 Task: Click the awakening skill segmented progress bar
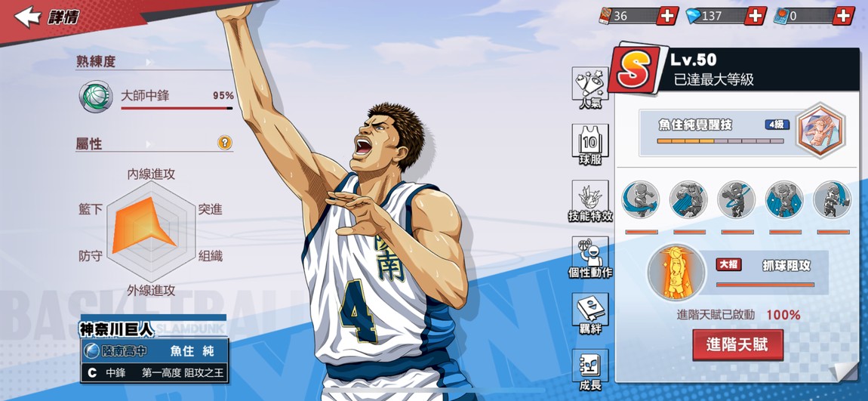[x=720, y=141]
